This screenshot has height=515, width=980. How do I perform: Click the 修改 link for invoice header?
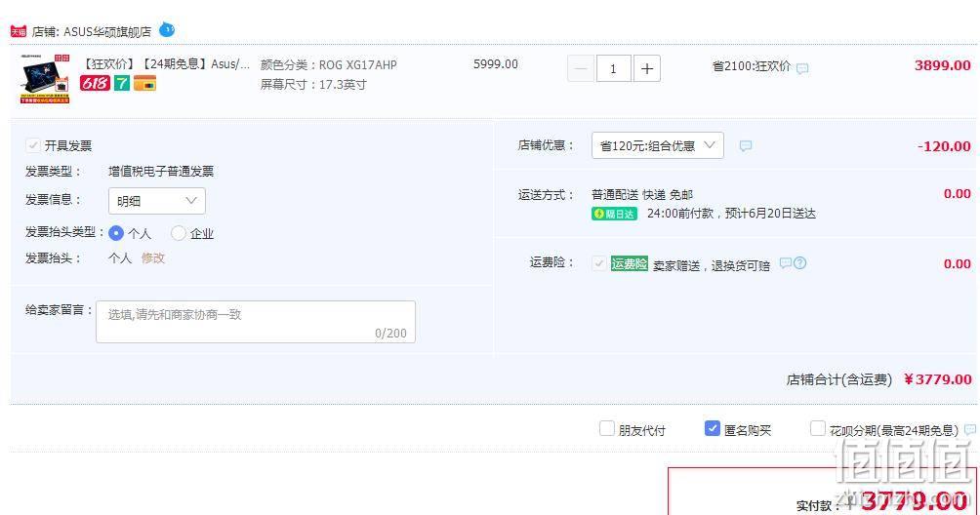153,257
